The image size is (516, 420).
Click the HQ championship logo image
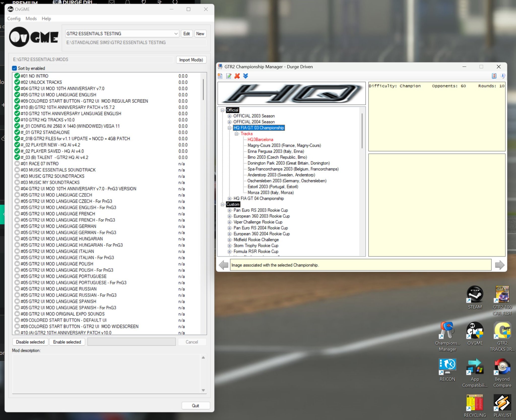292,94
